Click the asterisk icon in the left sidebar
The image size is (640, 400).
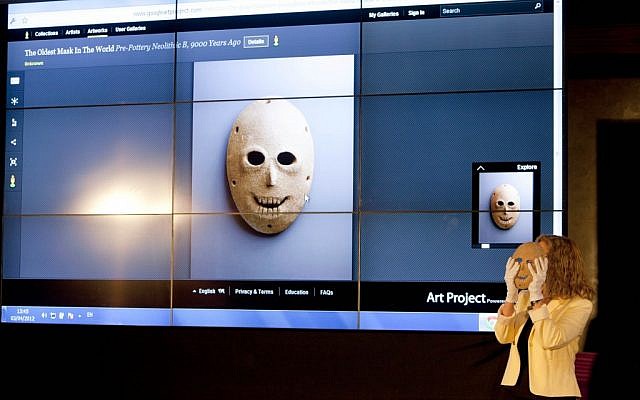click(15, 101)
